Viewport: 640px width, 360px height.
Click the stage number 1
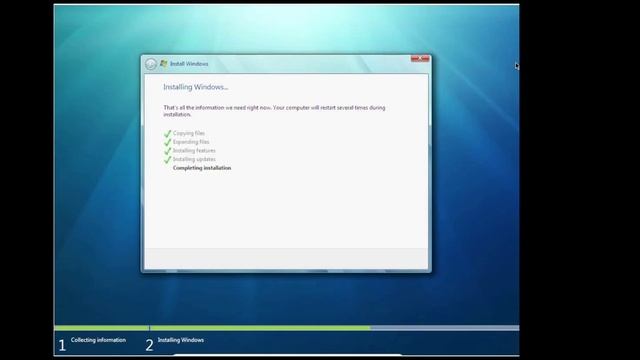pyautogui.click(x=62, y=345)
